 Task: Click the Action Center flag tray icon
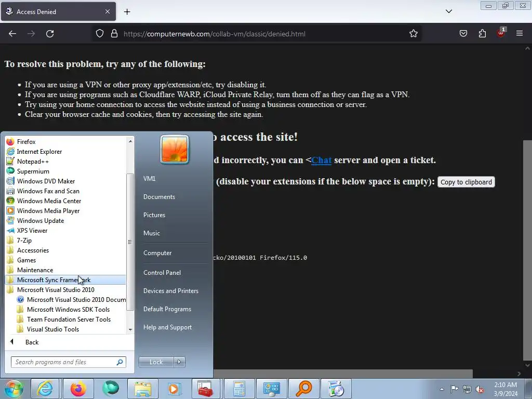coord(454,389)
